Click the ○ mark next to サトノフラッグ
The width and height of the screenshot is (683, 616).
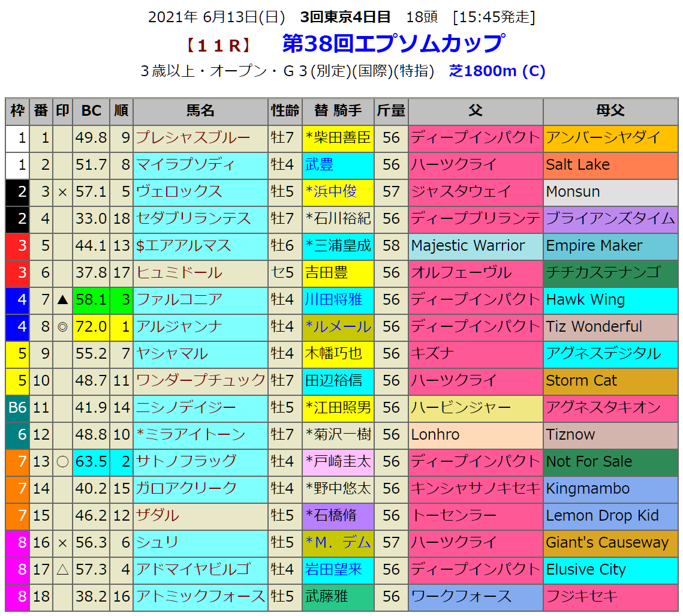(62, 462)
